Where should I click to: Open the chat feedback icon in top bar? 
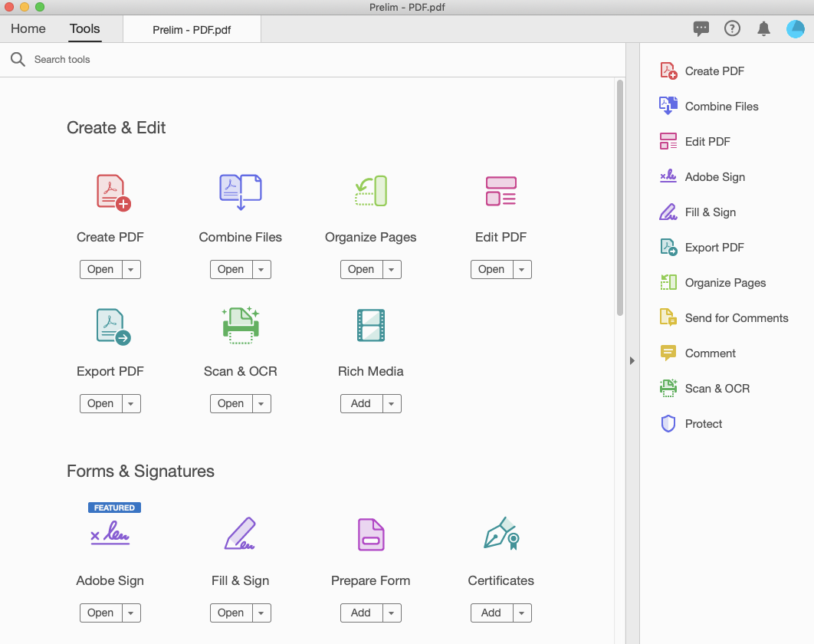701,28
